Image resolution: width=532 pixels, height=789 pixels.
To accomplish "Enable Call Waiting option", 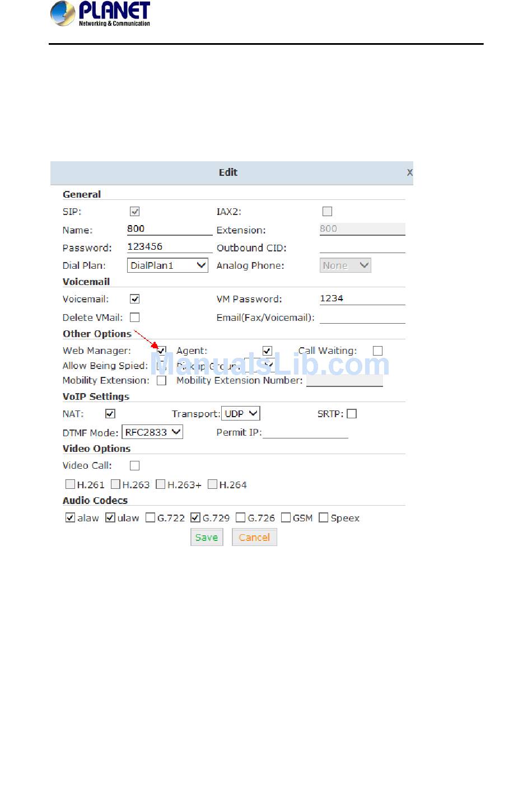I will [x=378, y=351].
